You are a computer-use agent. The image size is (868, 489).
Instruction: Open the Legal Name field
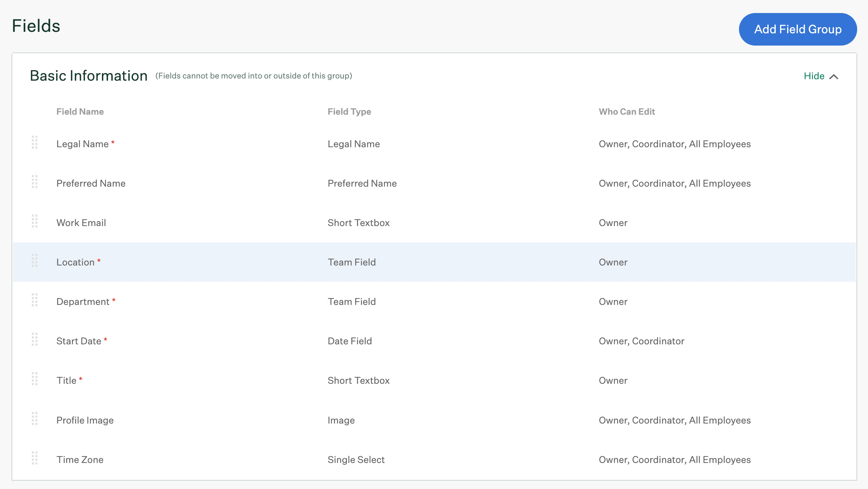tap(82, 144)
